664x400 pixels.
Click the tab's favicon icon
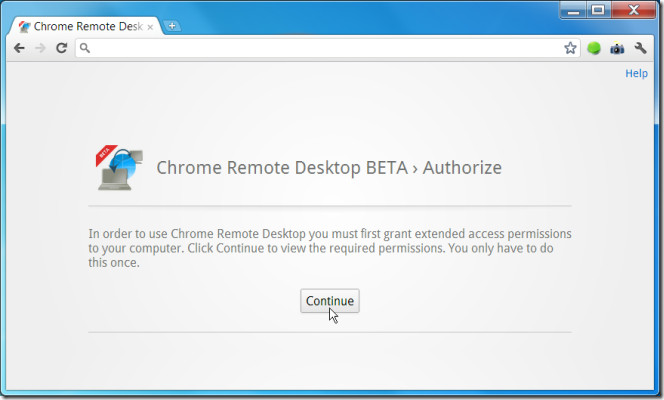(x=24, y=26)
